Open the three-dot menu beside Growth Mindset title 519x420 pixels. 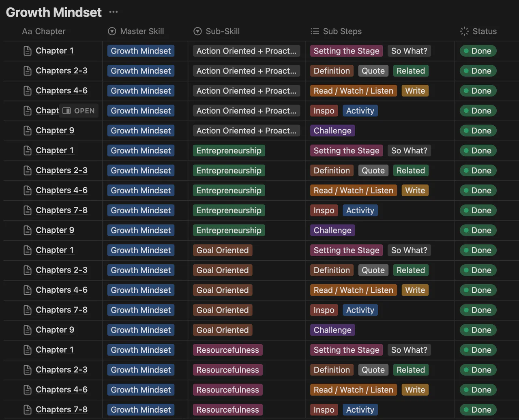(114, 12)
